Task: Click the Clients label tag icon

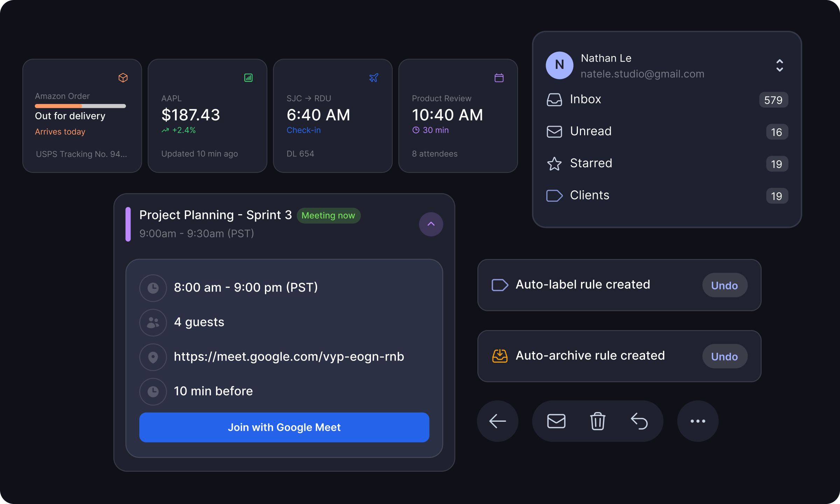Action: click(x=554, y=196)
